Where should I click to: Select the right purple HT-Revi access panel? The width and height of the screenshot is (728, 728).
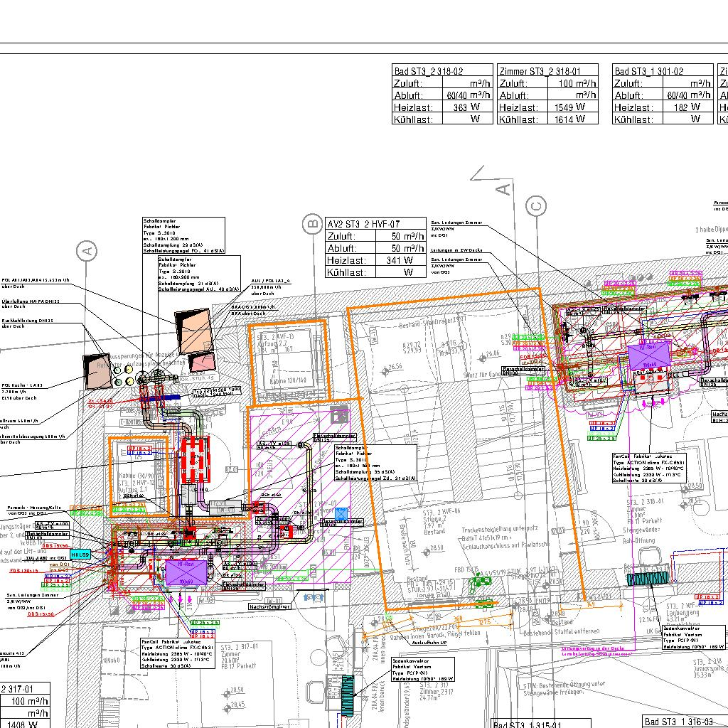648,353
